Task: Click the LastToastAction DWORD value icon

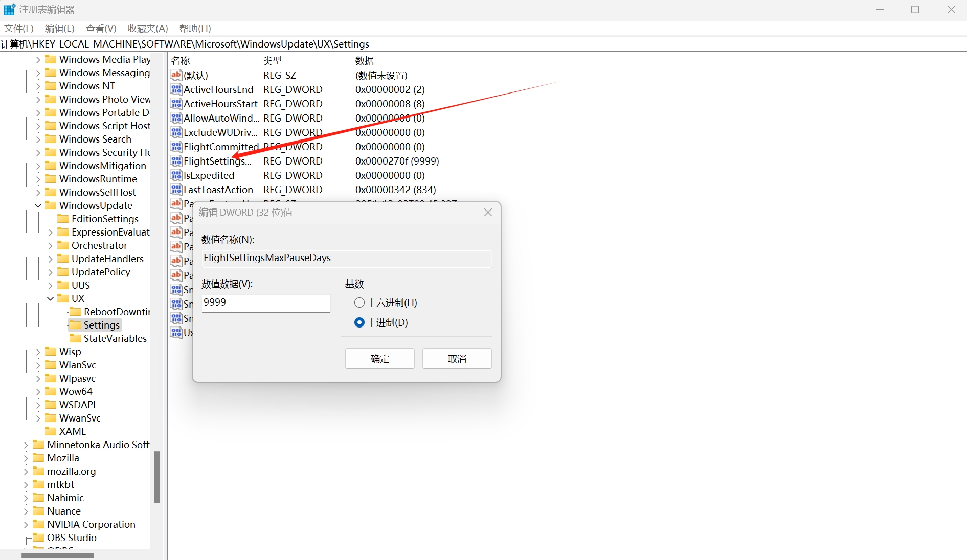Action: point(176,190)
